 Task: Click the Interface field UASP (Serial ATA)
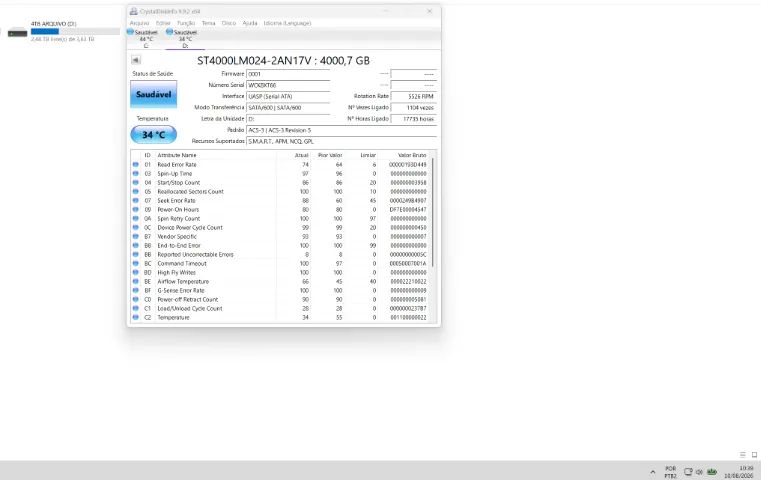[288, 96]
